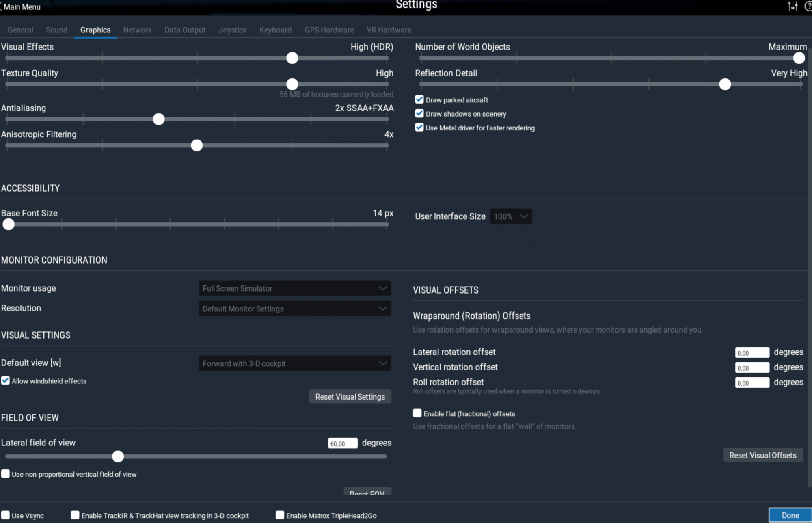Image resolution: width=812 pixels, height=523 pixels.
Task: Open User Interface Size dropdown
Action: coord(511,216)
